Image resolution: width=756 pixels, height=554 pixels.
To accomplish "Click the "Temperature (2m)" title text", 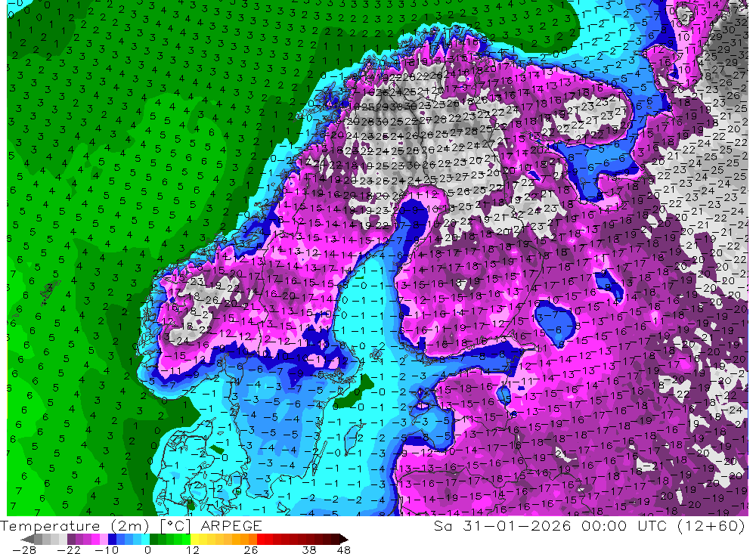I will coord(74,526).
